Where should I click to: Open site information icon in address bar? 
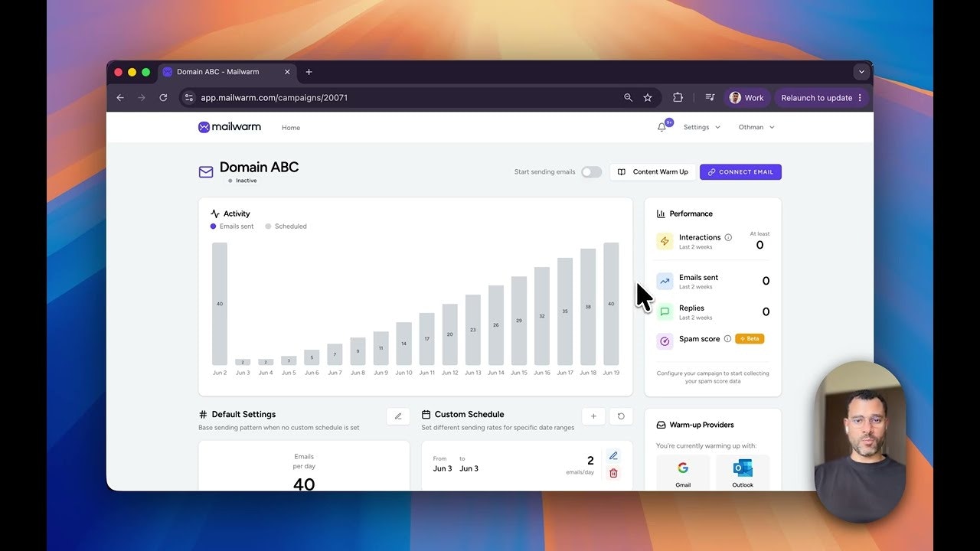(189, 97)
